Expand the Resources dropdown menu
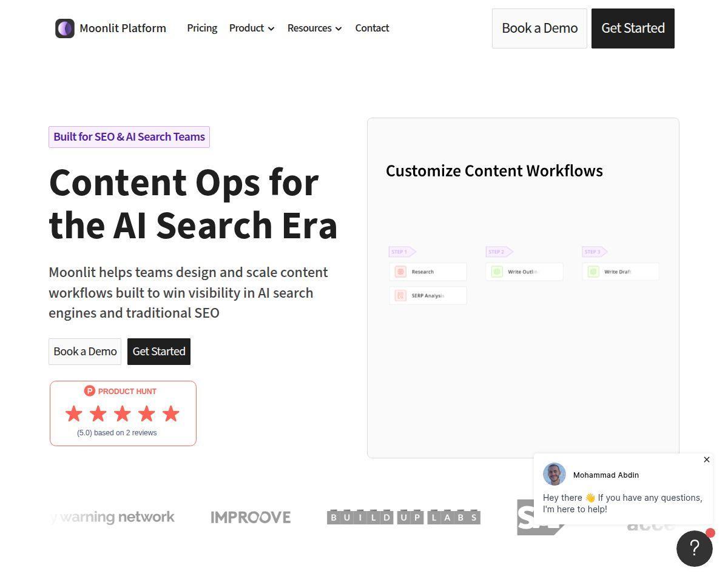Image resolution: width=728 pixels, height=582 pixels. pos(315,28)
